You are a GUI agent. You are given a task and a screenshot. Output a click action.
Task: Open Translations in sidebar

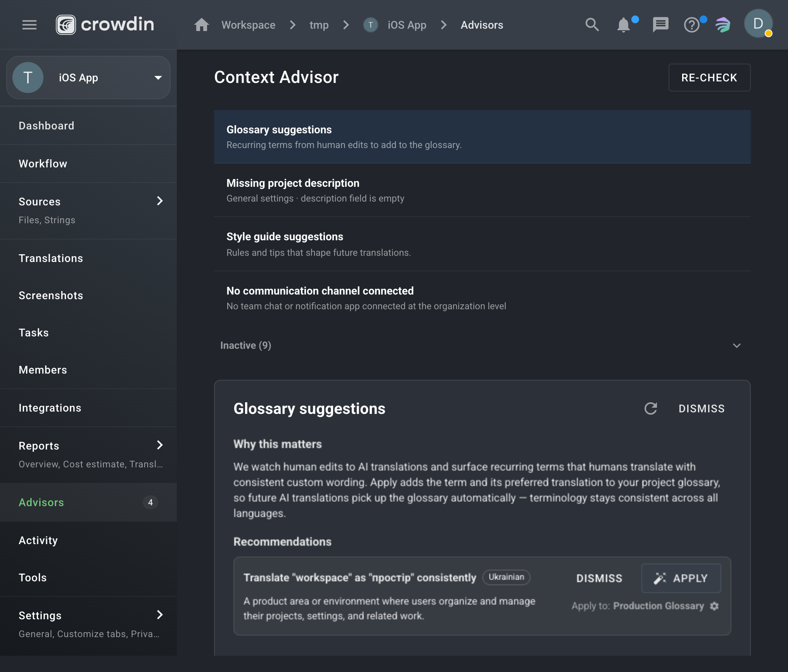click(88, 258)
